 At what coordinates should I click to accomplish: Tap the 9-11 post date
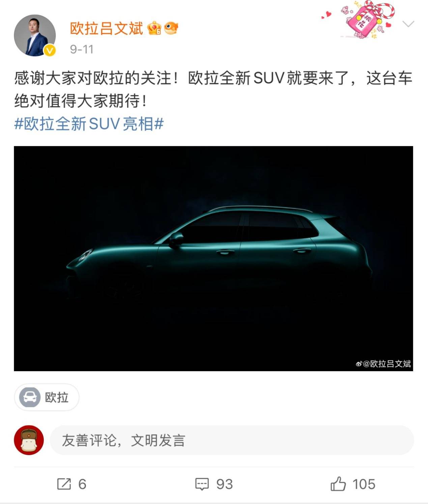82,50
